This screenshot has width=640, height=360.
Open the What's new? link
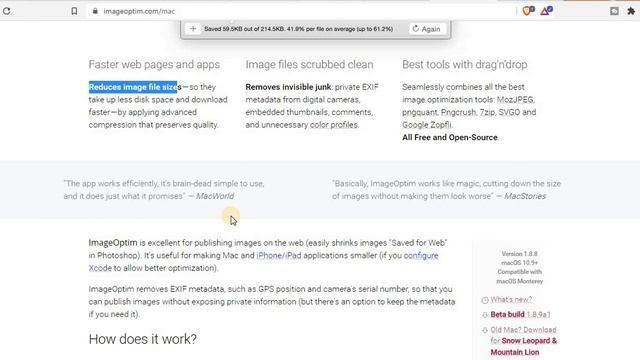(511, 300)
